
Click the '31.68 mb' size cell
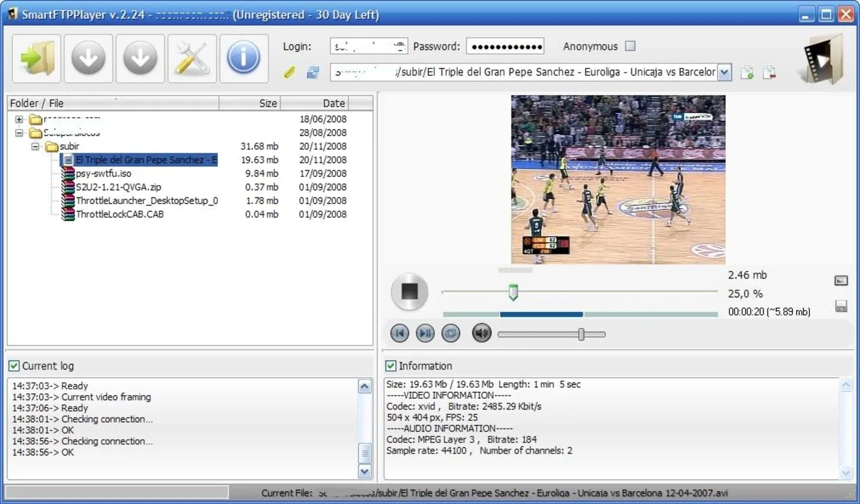[x=259, y=146]
